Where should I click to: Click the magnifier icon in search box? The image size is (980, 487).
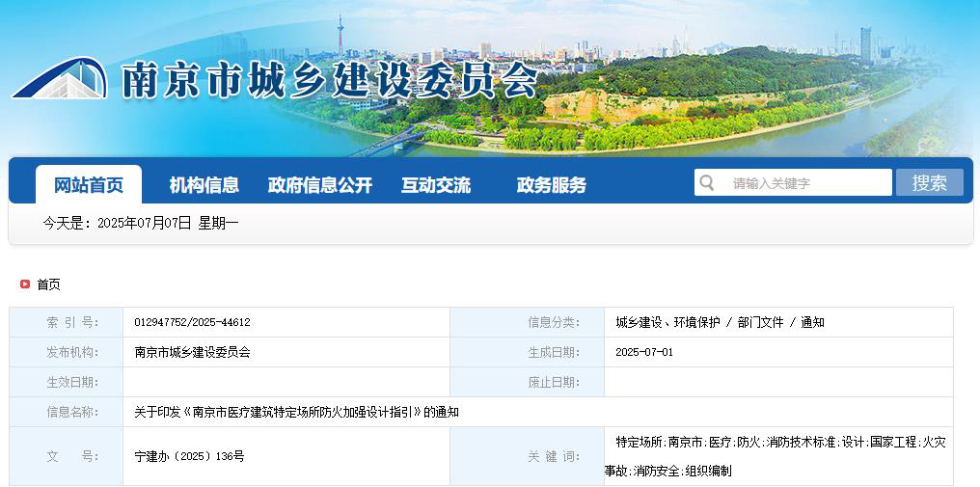tap(707, 182)
